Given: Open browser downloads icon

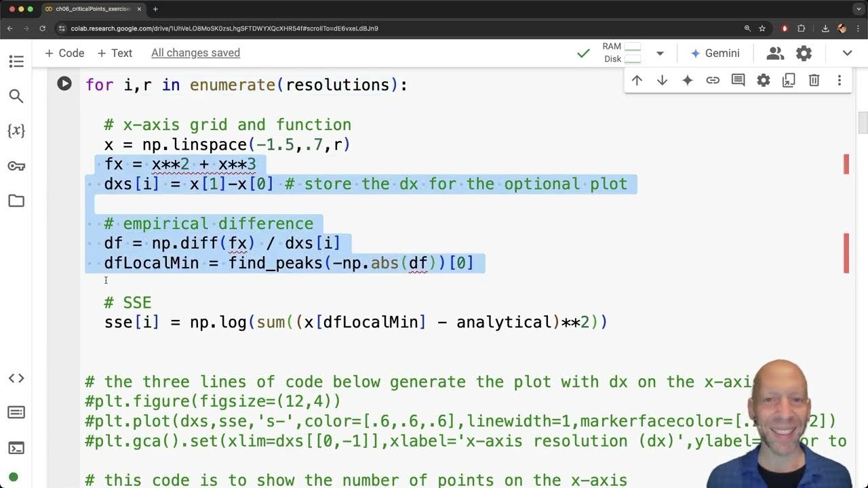Looking at the screenshot, I should tap(825, 28).
